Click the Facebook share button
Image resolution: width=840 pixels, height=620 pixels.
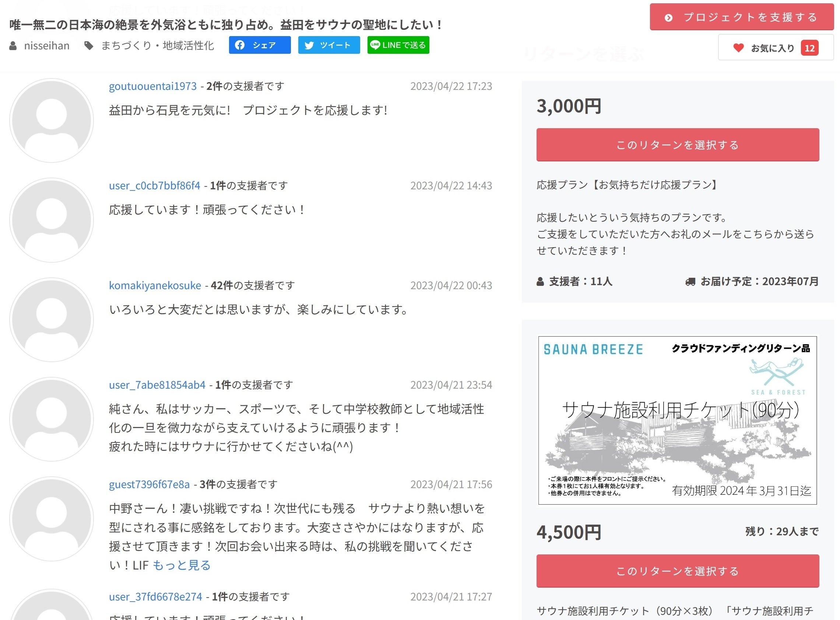259,45
